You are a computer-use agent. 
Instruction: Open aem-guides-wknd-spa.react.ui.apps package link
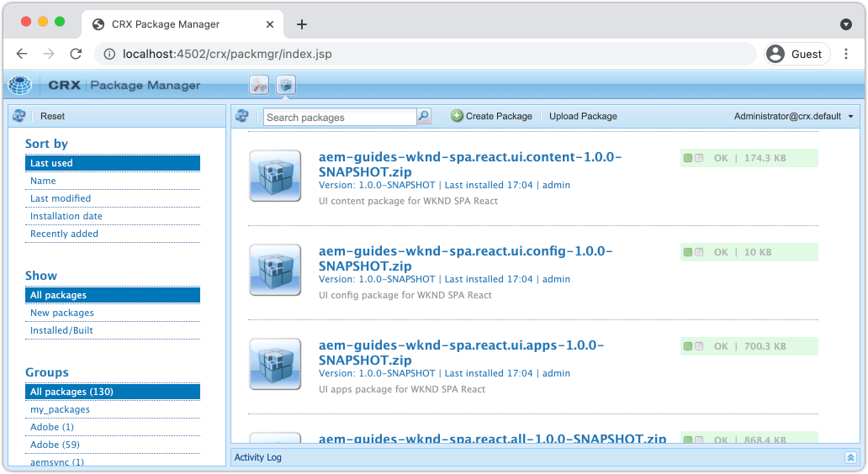tap(461, 352)
